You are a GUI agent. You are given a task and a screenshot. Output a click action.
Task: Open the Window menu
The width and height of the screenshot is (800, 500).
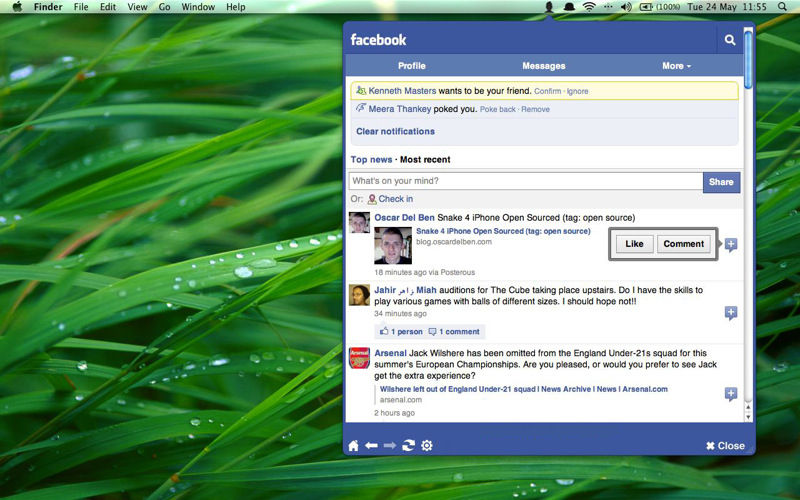[198, 7]
